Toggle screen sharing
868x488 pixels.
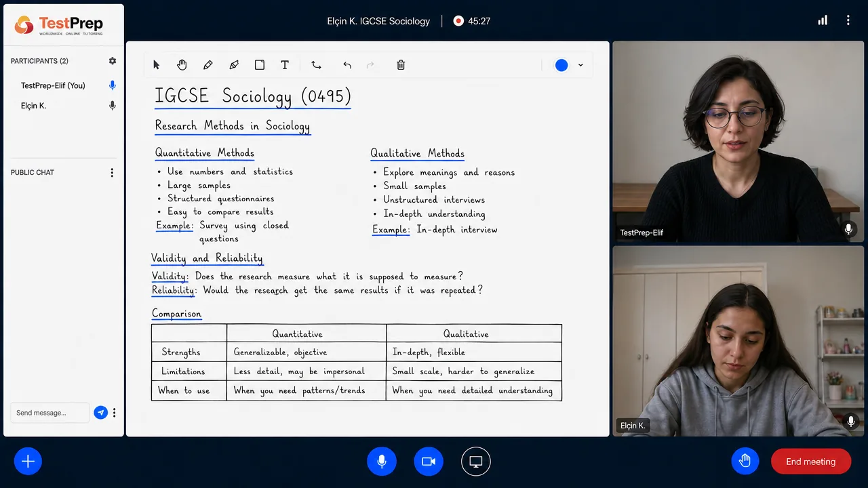point(476,462)
